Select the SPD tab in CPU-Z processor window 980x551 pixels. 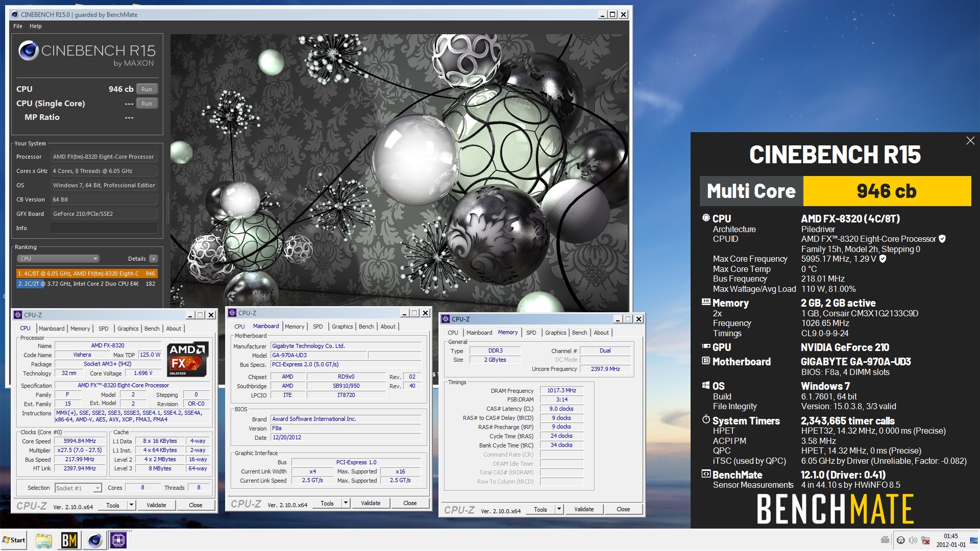(x=104, y=329)
